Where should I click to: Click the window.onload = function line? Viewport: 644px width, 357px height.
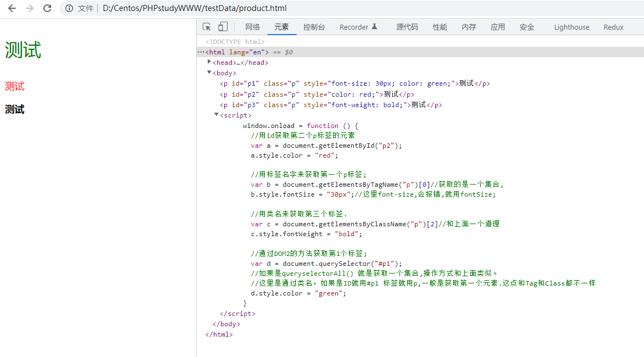[x=301, y=126]
